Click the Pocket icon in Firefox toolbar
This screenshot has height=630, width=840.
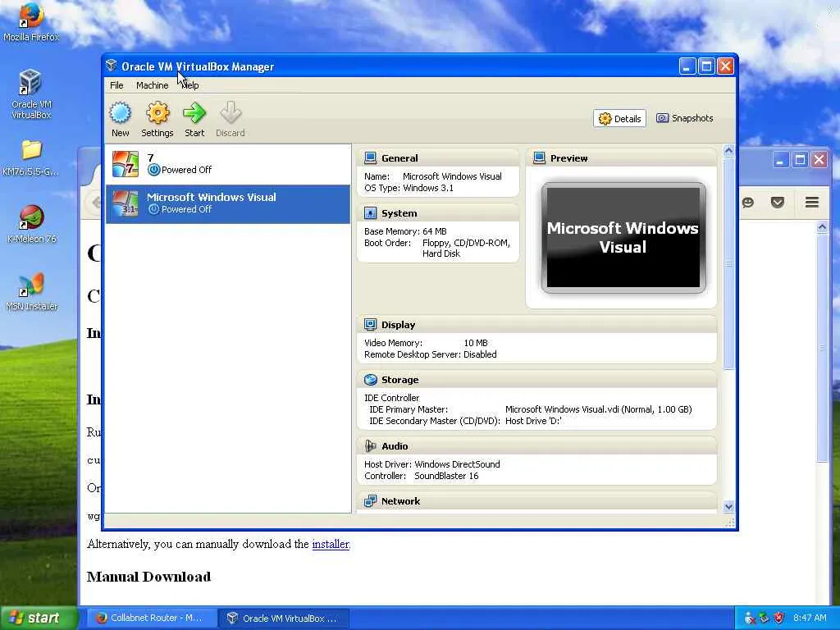778,202
